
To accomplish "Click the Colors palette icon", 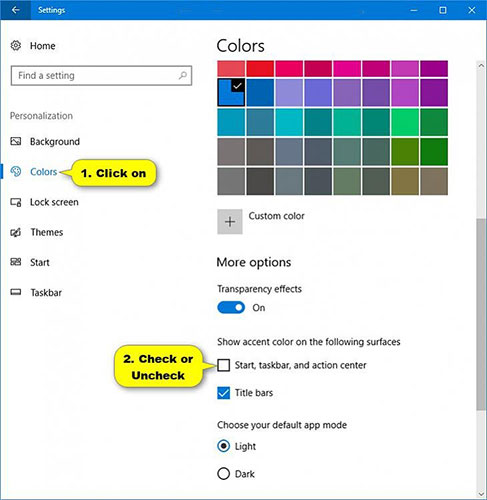I will tap(16, 172).
